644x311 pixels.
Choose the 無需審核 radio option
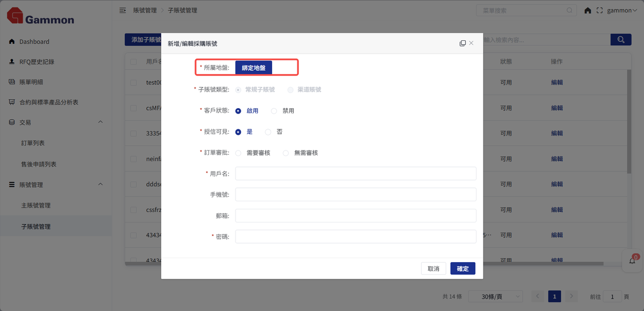click(x=286, y=153)
